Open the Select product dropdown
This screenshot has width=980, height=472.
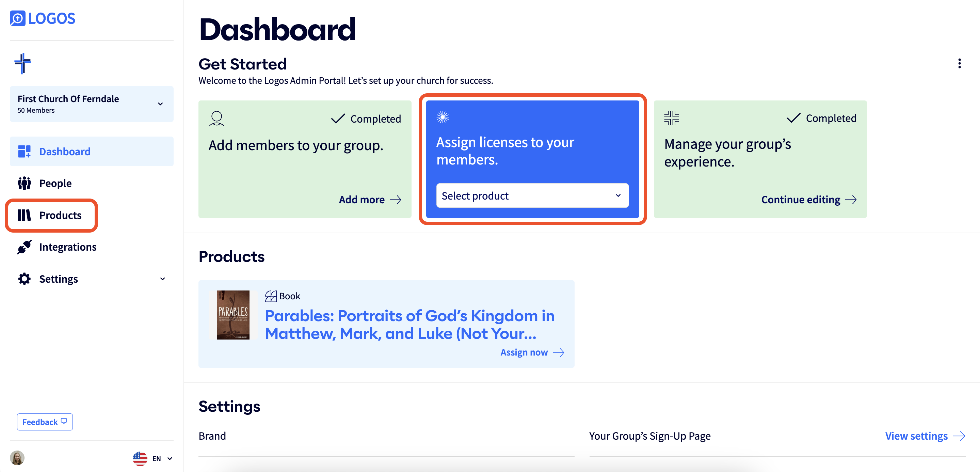(x=532, y=196)
